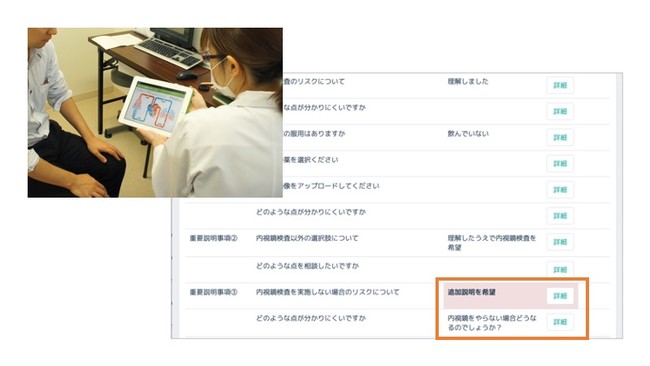This screenshot has height=366, width=650.
Task: Click 詳細 for the アップロードしてください row
Action: [560, 190]
